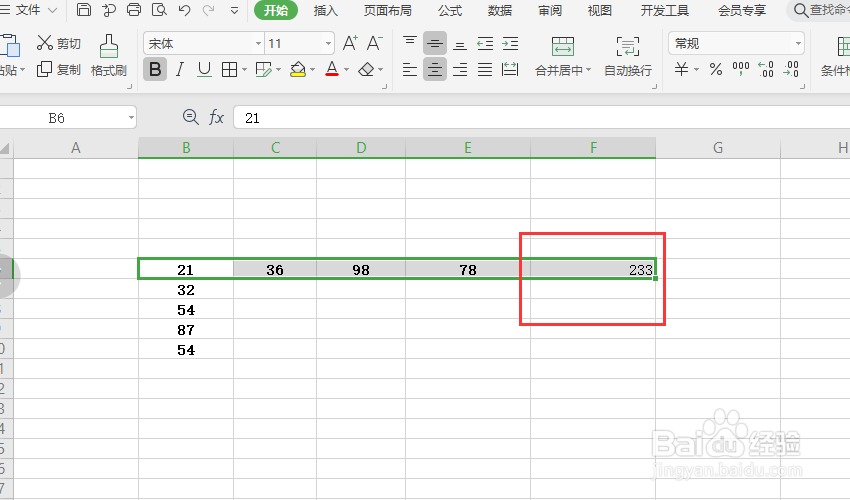Apply thousands separator format
This screenshot has width=850, height=500.
point(740,69)
